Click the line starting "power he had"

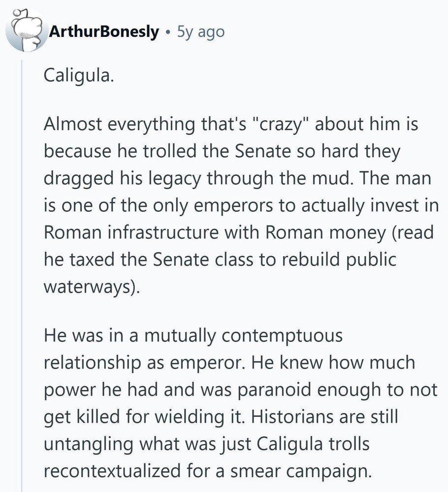(240, 390)
